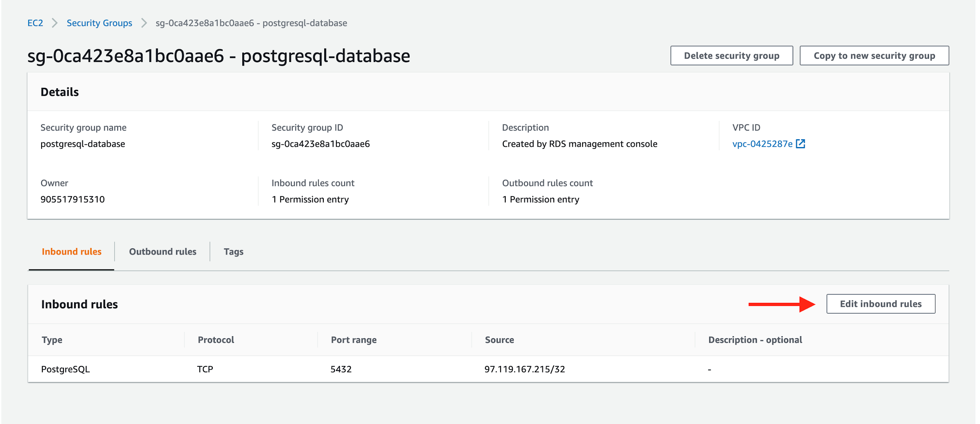
Task: Switch to the Outbound rules tab
Action: tap(162, 251)
